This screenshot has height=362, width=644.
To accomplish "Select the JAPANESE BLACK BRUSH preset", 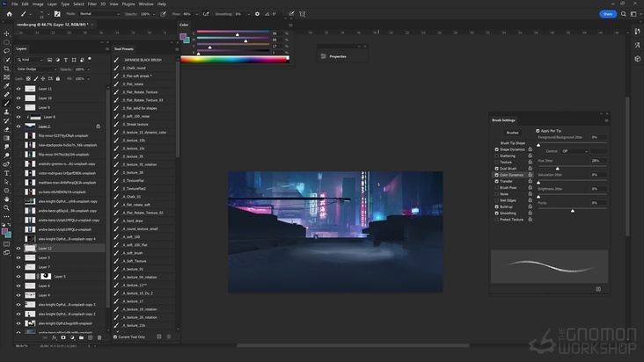I will [x=144, y=60].
